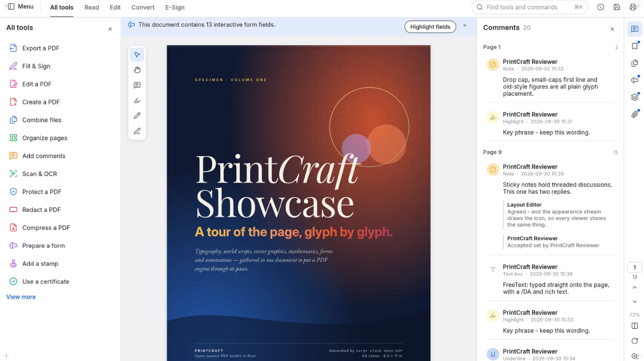Rotate the page view icon

click(634, 341)
